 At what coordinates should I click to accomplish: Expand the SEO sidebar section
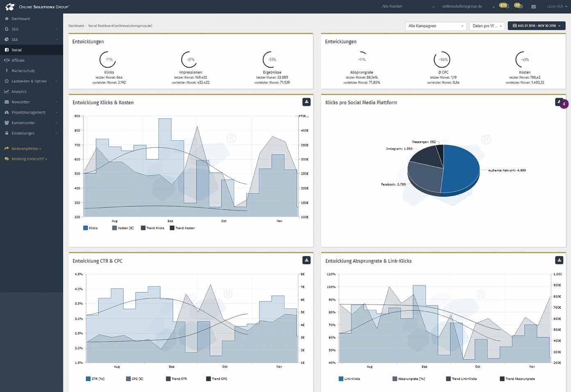pos(31,29)
